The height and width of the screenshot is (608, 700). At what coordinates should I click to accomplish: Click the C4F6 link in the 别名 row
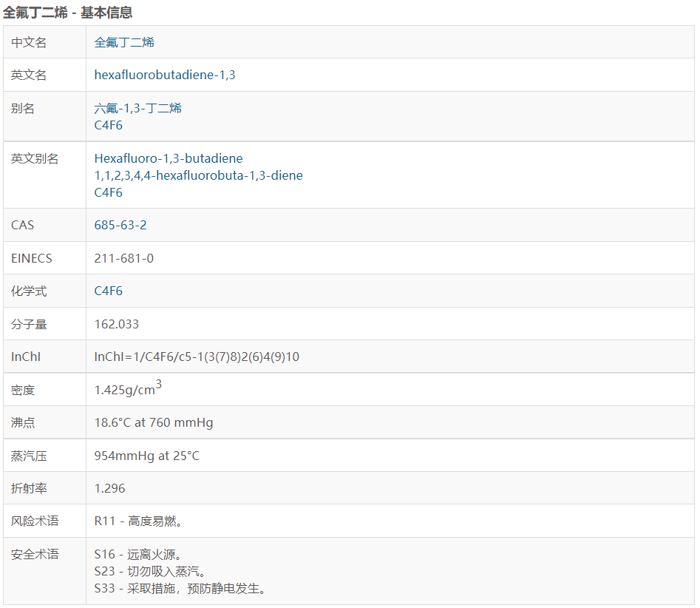pyautogui.click(x=108, y=125)
